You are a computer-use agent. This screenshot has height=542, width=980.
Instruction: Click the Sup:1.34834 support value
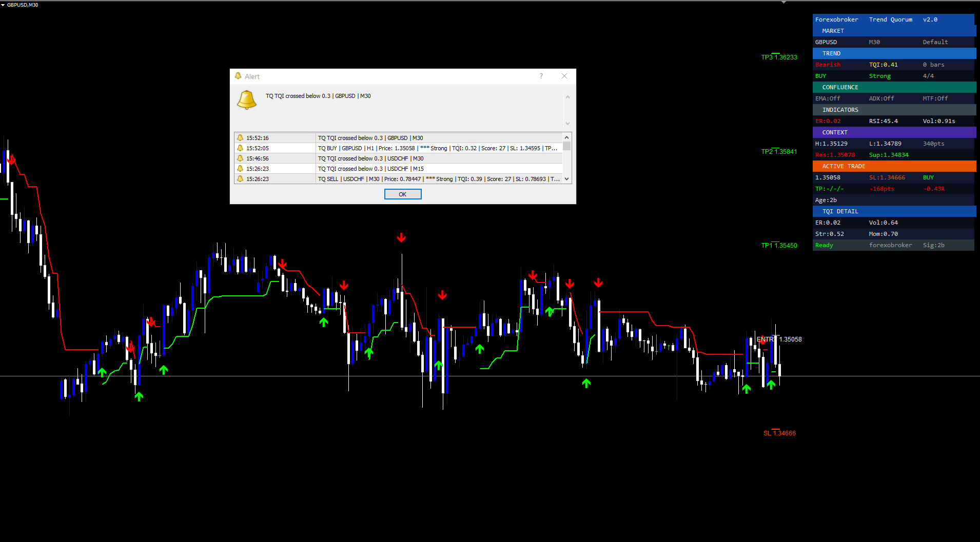tap(889, 155)
